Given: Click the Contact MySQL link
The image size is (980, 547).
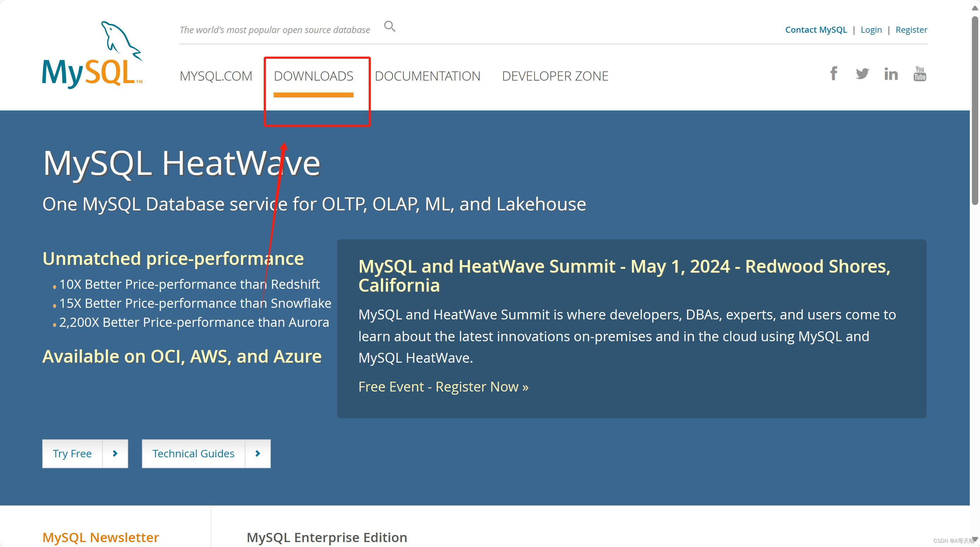Looking at the screenshot, I should pyautogui.click(x=816, y=30).
